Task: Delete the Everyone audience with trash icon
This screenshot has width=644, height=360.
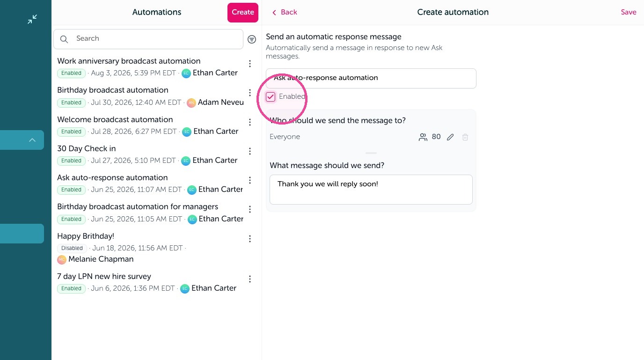Action: coord(465,137)
